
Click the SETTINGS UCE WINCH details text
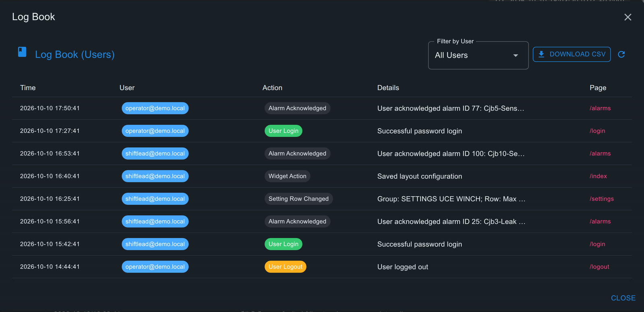451,199
